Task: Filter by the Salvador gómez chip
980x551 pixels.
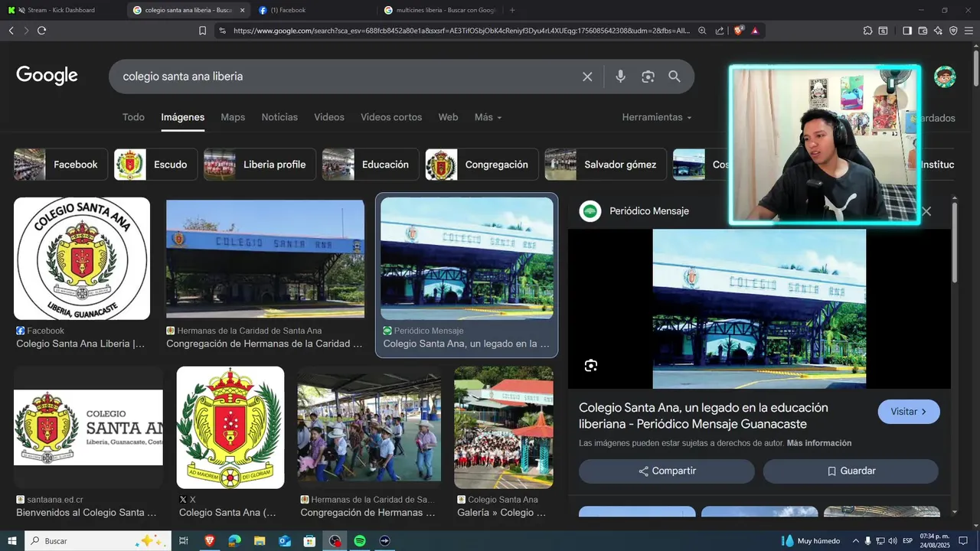Action: [606, 165]
